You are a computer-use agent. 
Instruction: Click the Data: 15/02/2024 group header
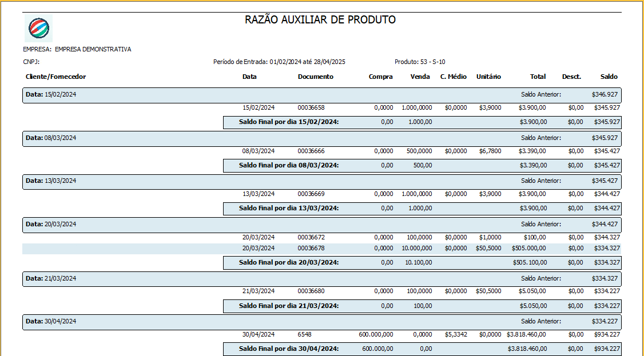pos(51,94)
